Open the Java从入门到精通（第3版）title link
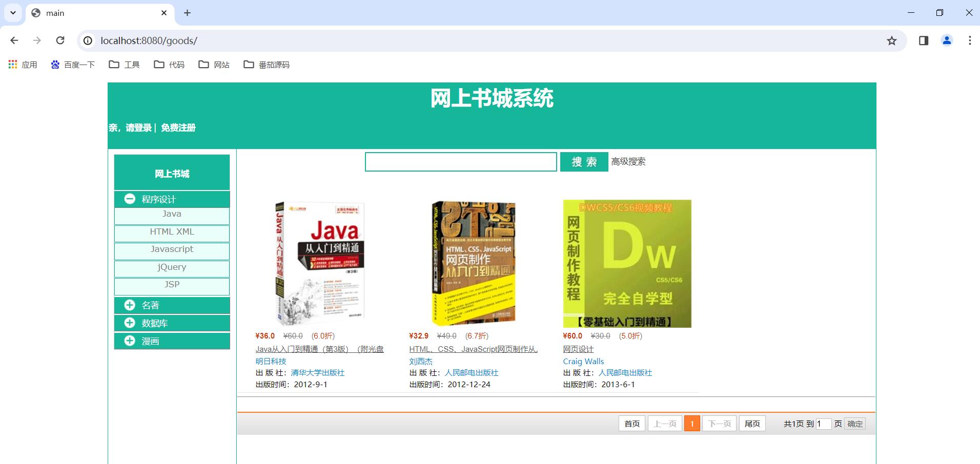 tap(320, 349)
